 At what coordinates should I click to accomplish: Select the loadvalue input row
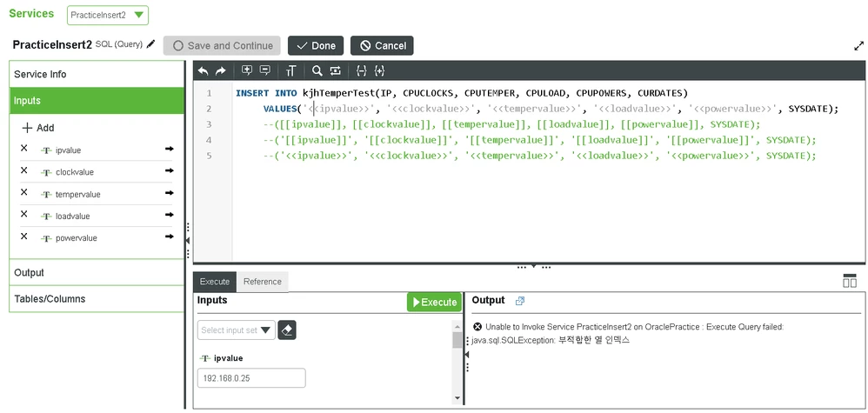[97, 216]
